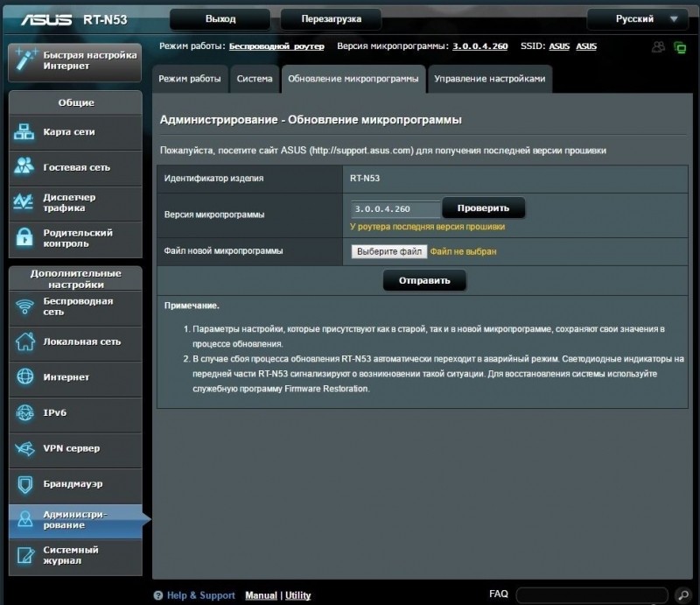Open Локальная сеть menu item

(x=75, y=342)
